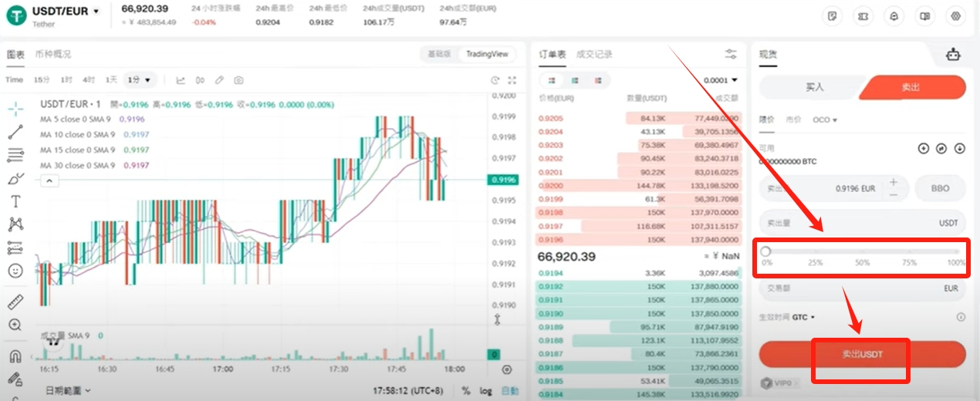The image size is (980, 401).
Task: Expand chart to fullscreen
Action: 512,80
